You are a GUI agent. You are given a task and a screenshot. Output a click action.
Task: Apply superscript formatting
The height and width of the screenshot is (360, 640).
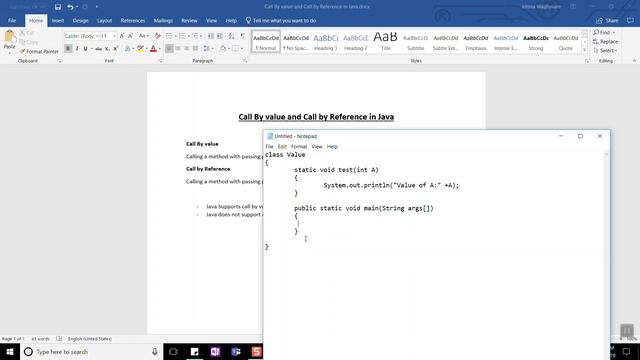[116, 49]
